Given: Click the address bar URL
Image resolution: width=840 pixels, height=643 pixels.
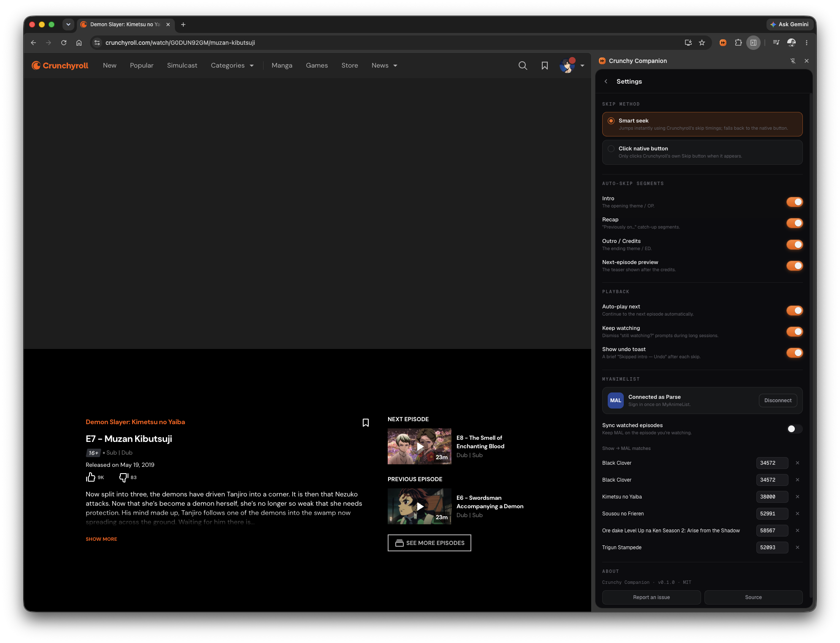Looking at the screenshot, I should coord(180,43).
